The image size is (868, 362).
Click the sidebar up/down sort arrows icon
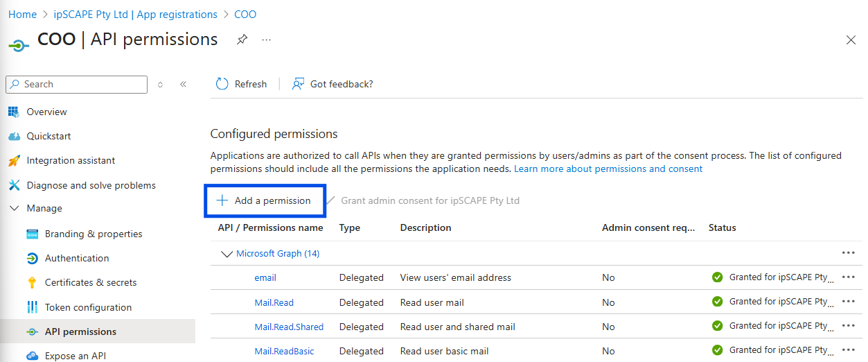click(161, 84)
